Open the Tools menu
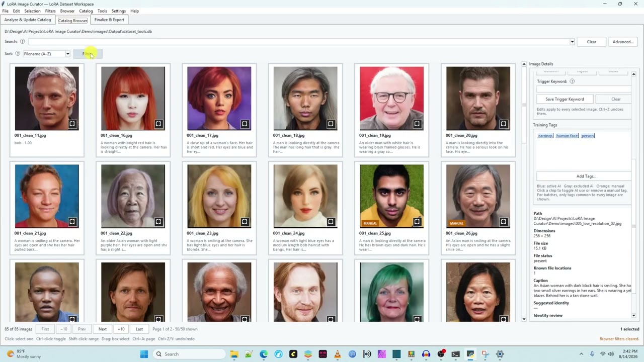The height and width of the screenshot is (362, 644). point(102,11)
